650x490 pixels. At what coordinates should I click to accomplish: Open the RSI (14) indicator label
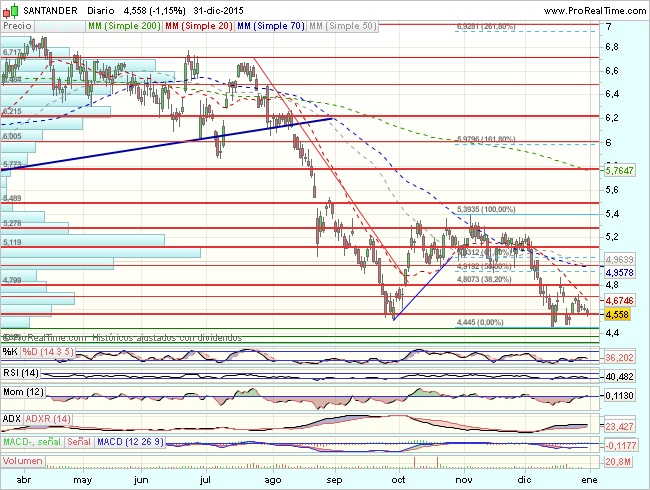pos(21,373)
